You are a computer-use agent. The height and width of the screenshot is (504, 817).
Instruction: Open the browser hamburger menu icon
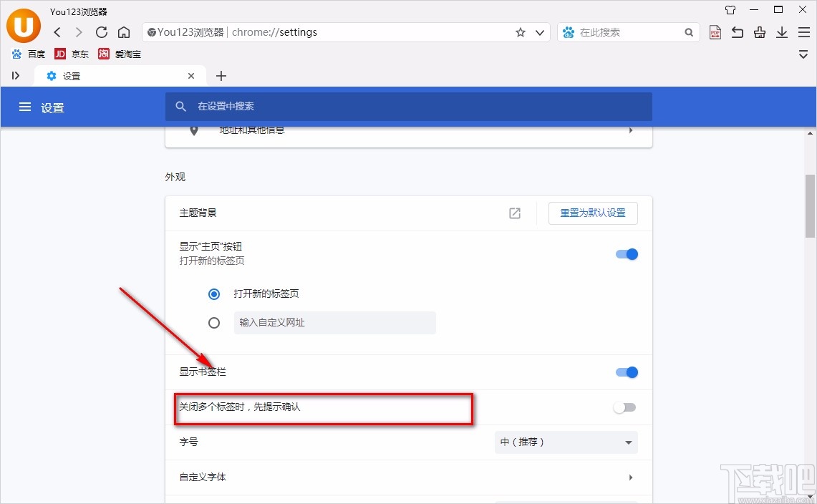pos(803,32)
